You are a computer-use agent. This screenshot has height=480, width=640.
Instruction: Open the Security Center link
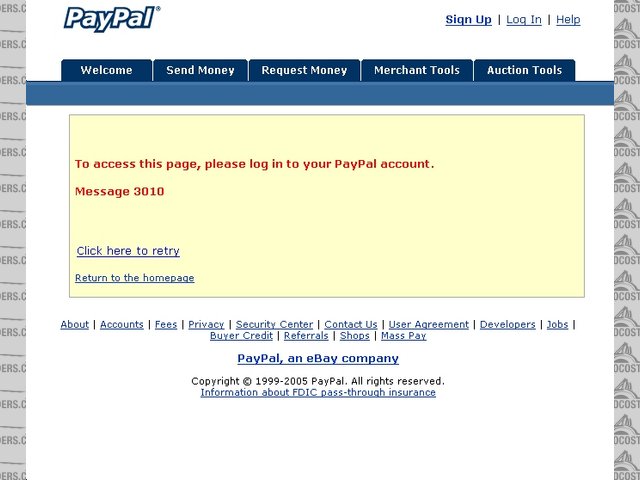[274, 324]
